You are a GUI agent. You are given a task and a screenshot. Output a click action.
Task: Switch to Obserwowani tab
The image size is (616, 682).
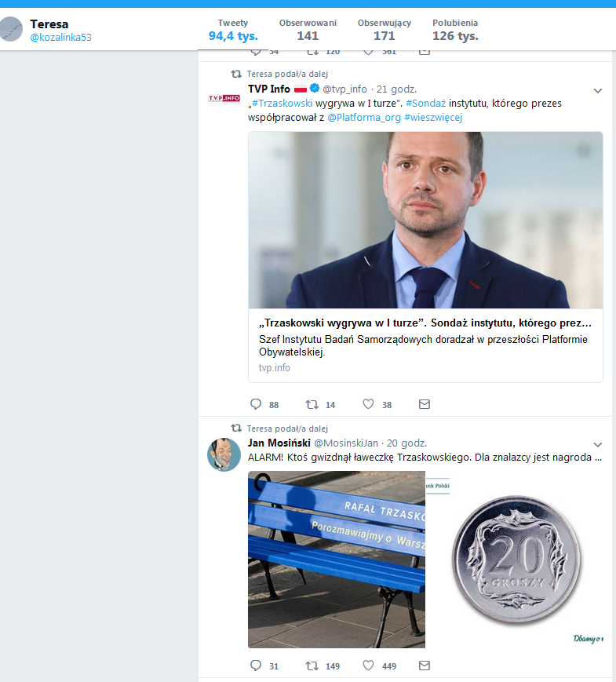coord(307,30)
